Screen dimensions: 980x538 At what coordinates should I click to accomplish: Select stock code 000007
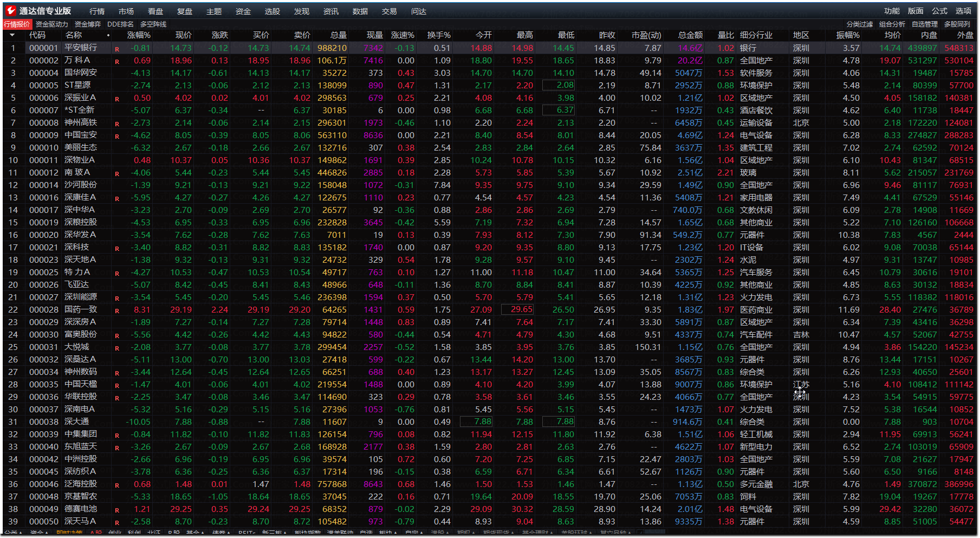tap(43, 110)
